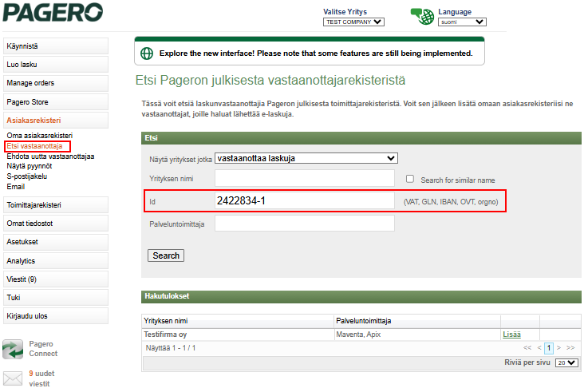
Task: Enable Search for similar name checkbox
Action: coord(410,179)
